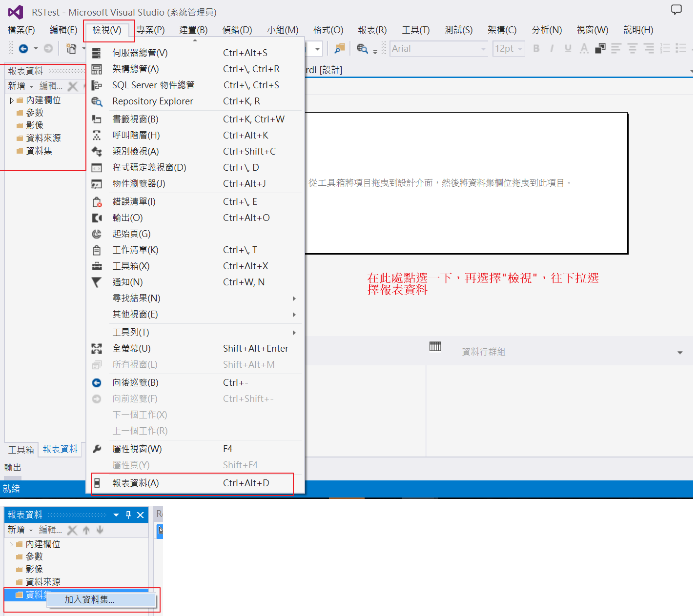
Task: Switch to the 工具箱 bottom tab
Action: point(21,449)
